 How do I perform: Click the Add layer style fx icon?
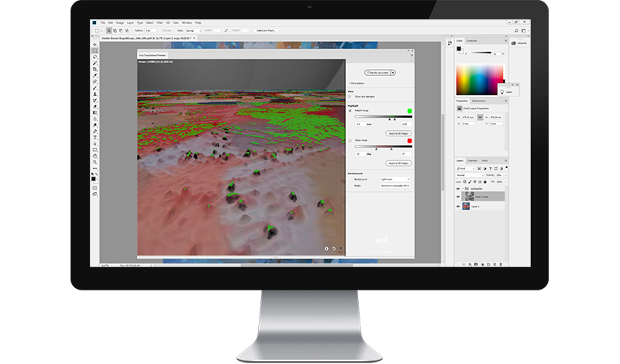click(470, 264)
